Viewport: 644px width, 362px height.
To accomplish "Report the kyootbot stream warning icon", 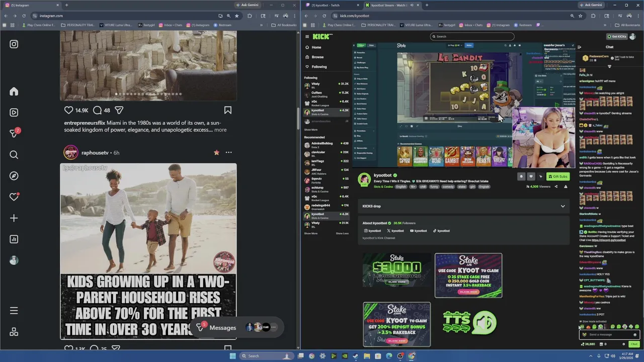I will [566, 187].
